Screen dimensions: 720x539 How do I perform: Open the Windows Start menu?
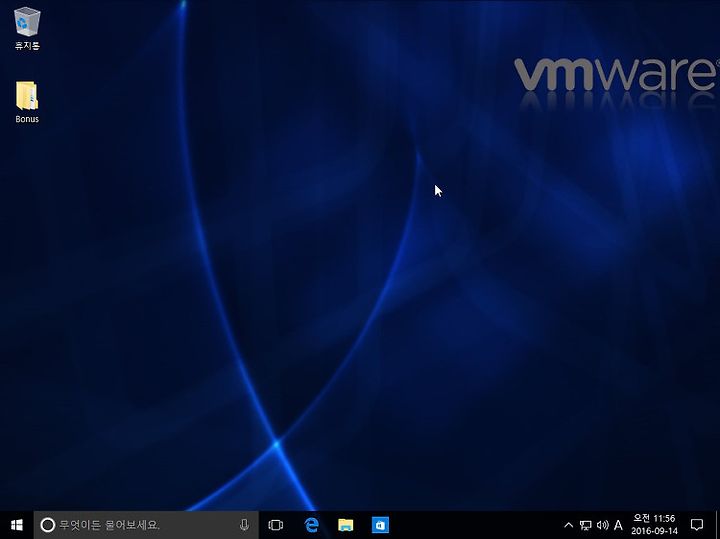click(17, 525)
